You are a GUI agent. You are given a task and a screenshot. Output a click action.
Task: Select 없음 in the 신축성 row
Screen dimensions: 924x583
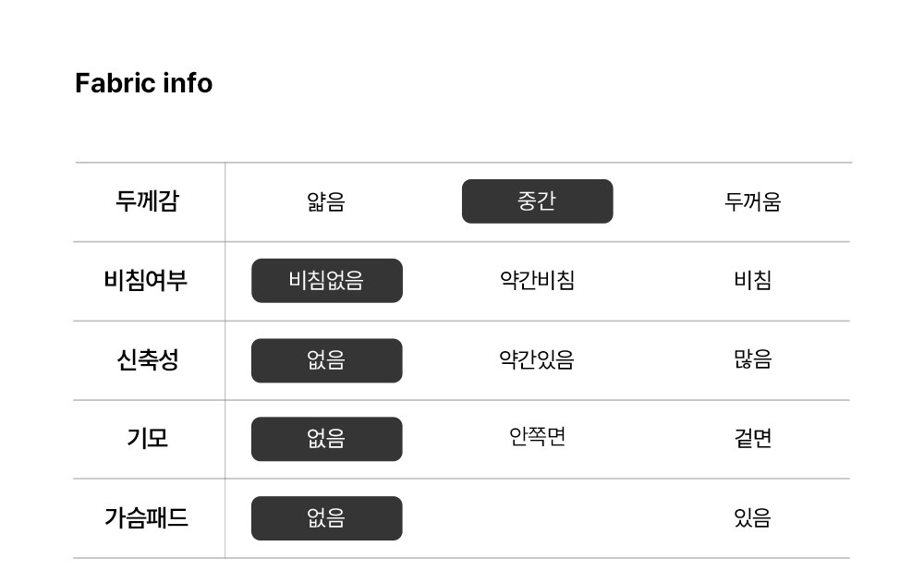[326, 360]
